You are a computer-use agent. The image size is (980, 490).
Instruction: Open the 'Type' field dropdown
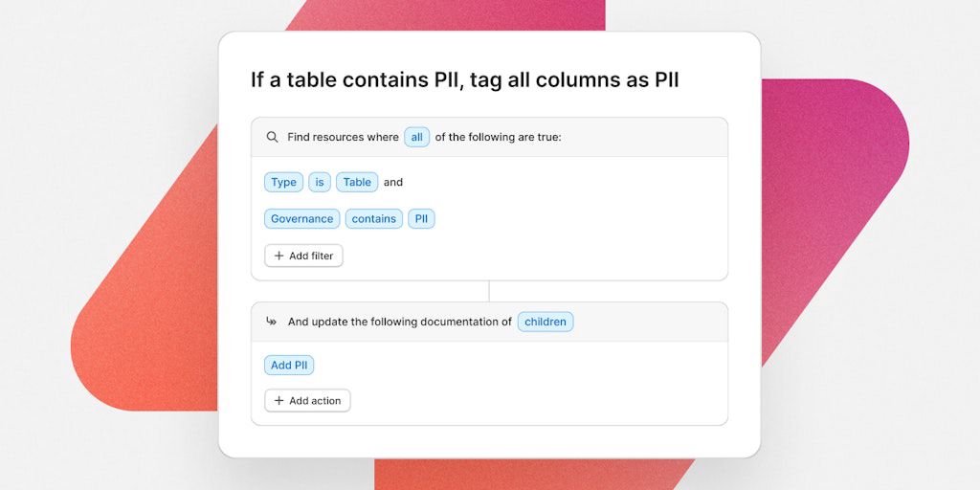283,182
